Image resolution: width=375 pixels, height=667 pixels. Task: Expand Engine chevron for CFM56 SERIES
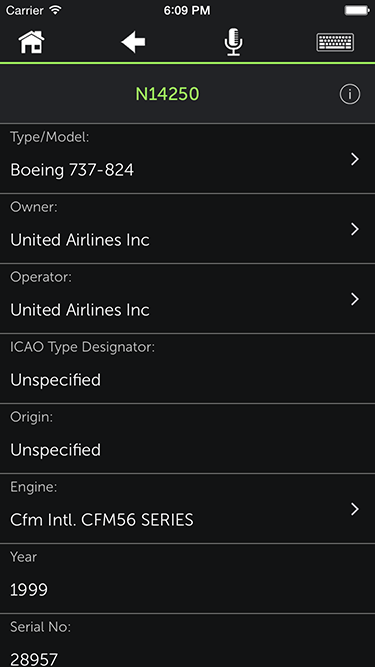[355, 509]
